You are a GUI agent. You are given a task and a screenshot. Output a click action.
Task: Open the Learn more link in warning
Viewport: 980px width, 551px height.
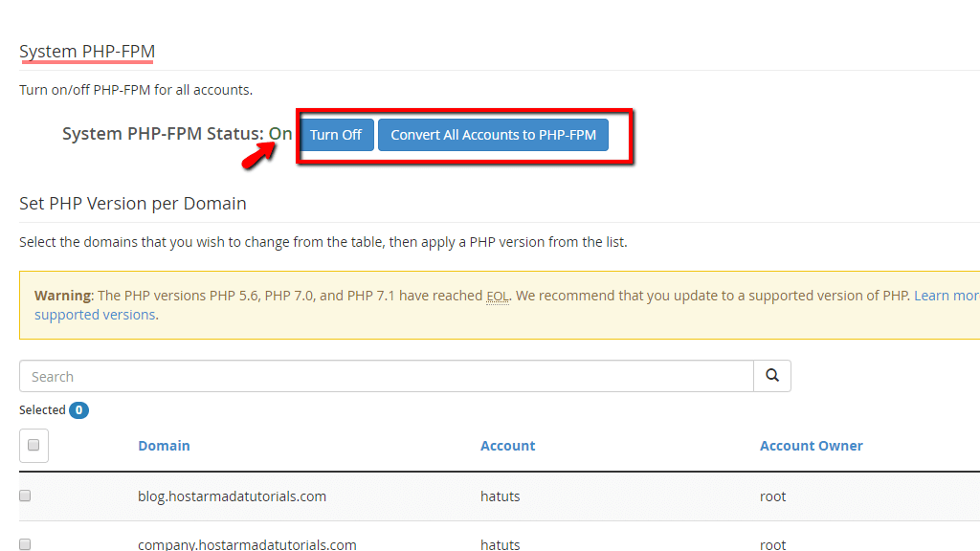(947, 296)
